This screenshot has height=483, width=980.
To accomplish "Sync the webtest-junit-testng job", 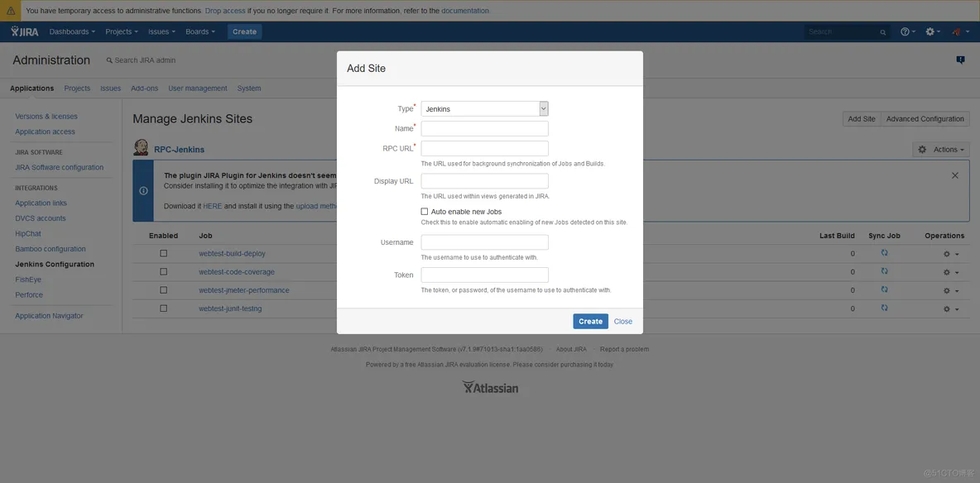I will [884, 308].
